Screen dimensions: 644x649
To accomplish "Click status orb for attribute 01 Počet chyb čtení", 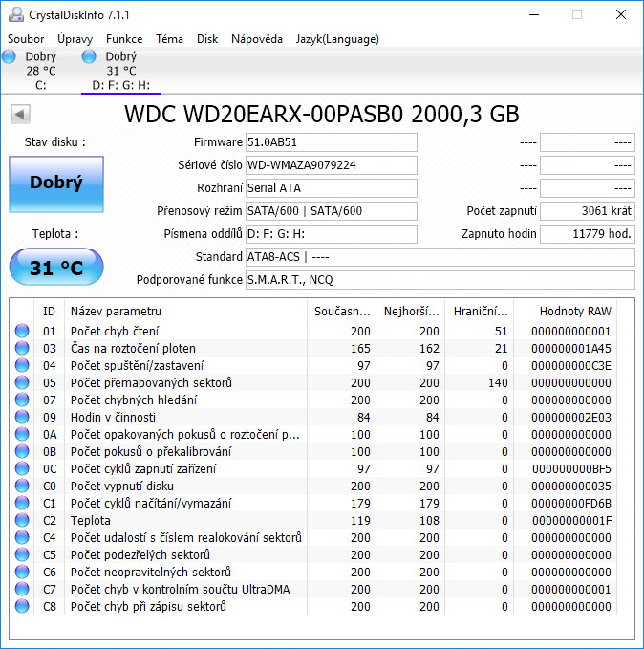I will point(22,331).
